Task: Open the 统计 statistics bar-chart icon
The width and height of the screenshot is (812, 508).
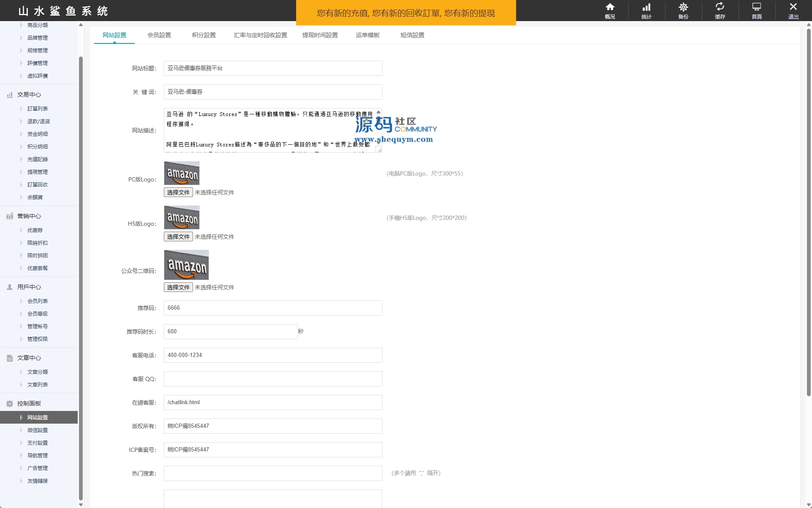Action: [x=646, y=10]
